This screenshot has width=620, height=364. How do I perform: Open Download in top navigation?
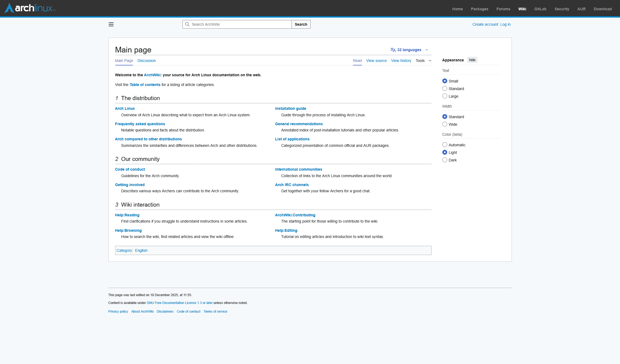603,9
